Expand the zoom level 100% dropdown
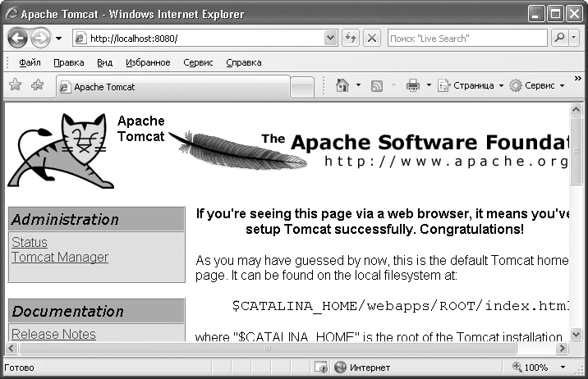The image size is (588, 379). click(563, 368)
